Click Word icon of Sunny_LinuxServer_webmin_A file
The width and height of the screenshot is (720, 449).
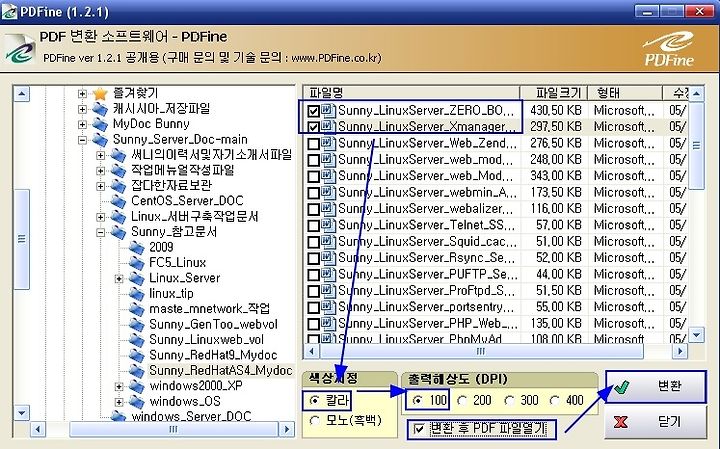[327, 192]
